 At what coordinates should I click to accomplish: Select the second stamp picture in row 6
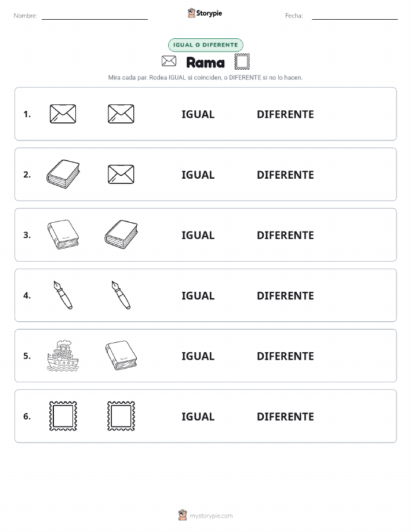click(x=121, y=416)
